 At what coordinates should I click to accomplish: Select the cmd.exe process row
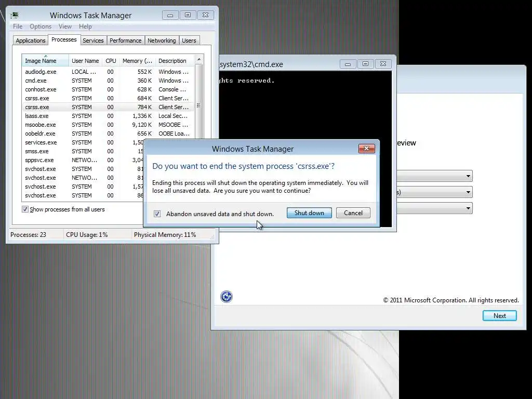pos(108,81)
